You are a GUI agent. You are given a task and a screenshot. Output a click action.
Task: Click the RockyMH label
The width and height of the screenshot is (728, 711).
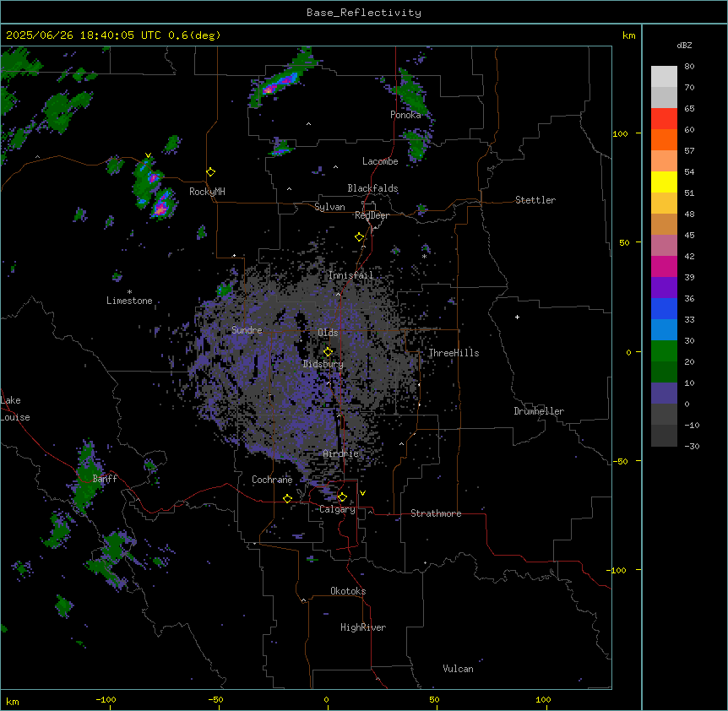(207, 192)
